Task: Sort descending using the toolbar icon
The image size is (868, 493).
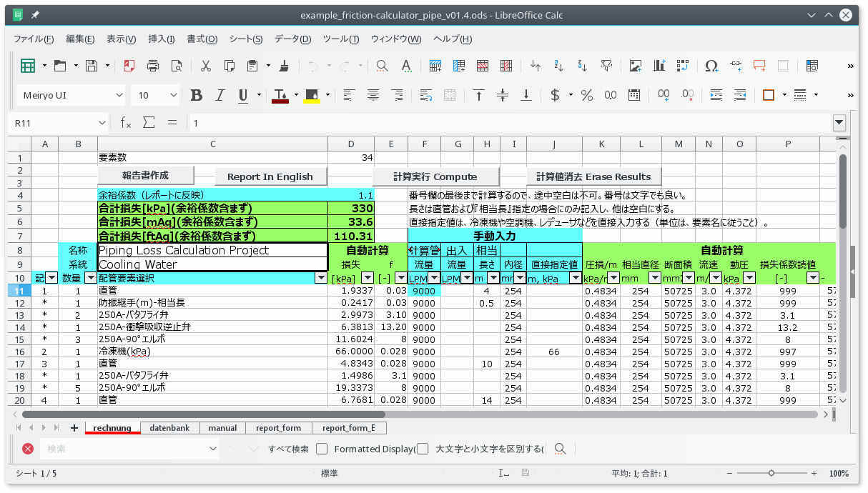Action: tap(582, 66)
